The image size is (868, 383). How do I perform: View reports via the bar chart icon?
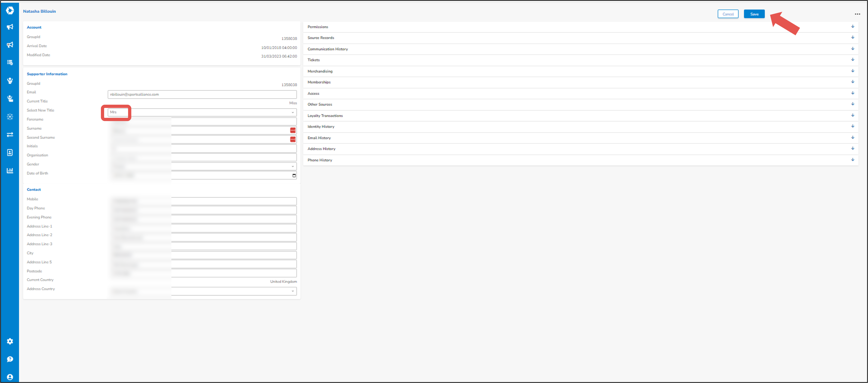[x=10, y=170]
